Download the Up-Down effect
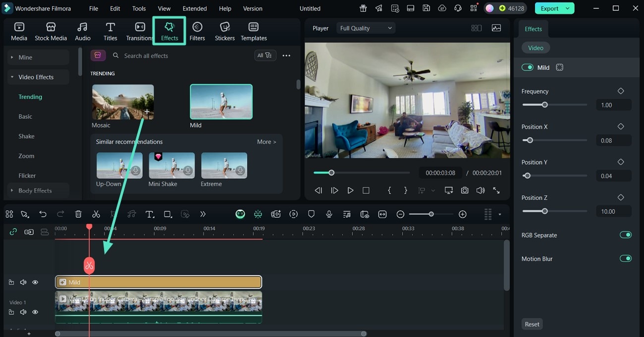 [135, 171]
